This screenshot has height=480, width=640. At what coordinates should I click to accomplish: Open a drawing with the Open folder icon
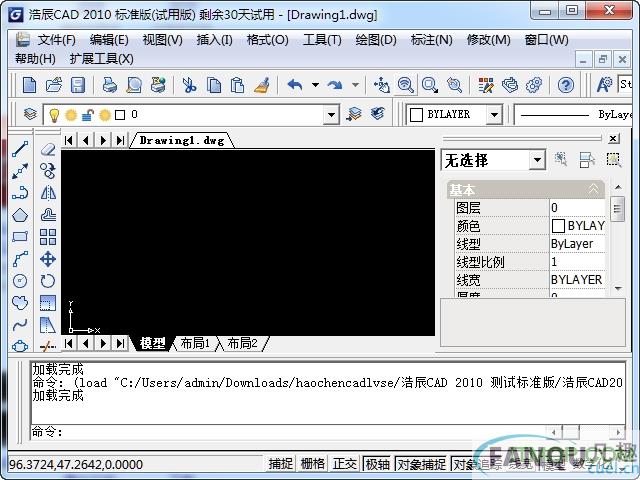click(x=54, y=85)
